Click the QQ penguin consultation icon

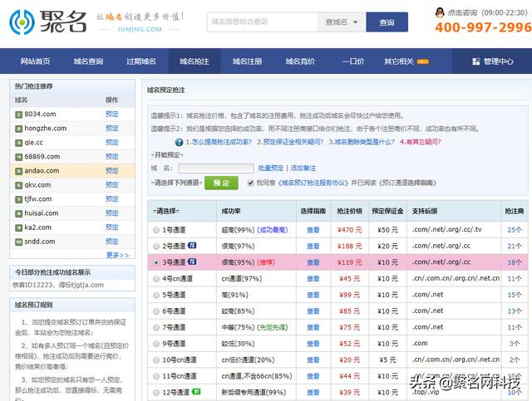[x=440, y=12]
